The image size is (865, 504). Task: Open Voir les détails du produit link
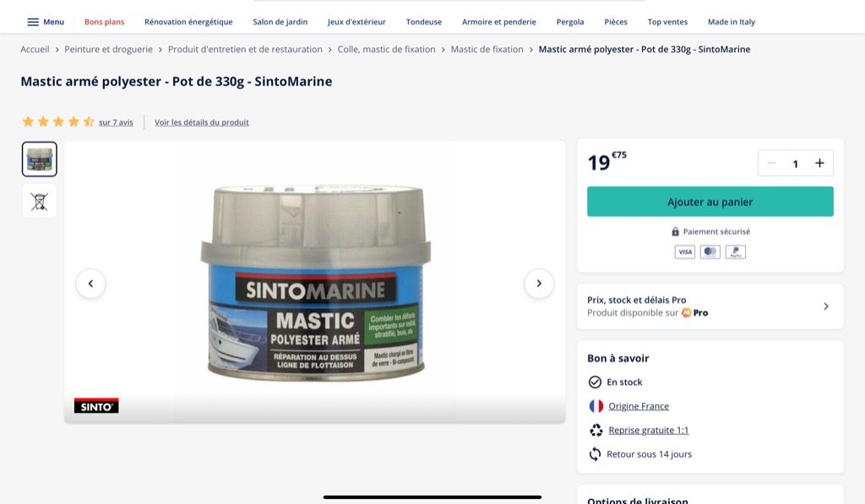click(x=201, y=122)
